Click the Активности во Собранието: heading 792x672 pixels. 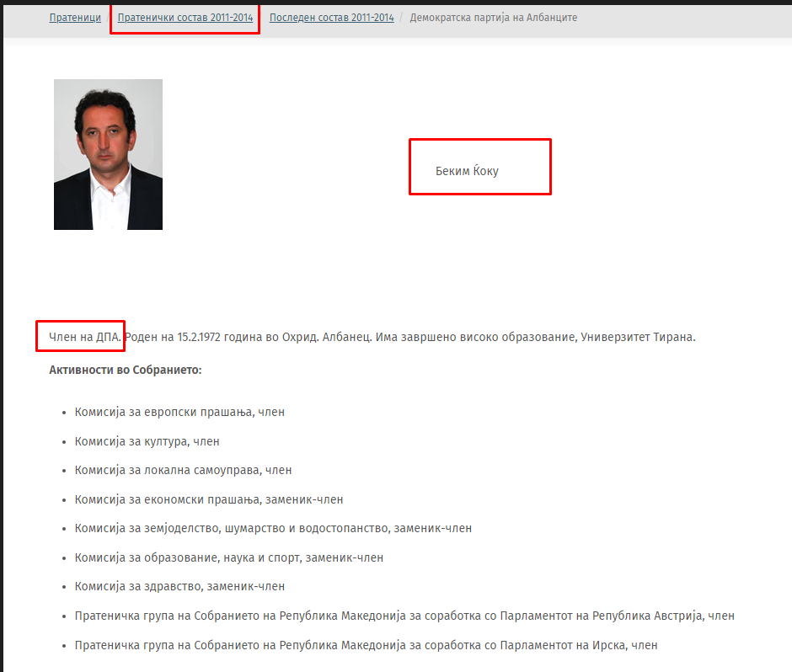[x=126, y=370]
